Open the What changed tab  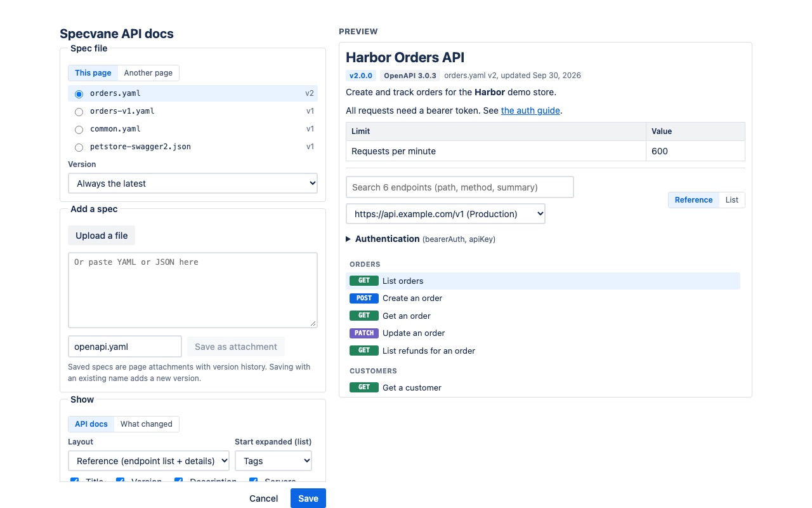(147, 424)
